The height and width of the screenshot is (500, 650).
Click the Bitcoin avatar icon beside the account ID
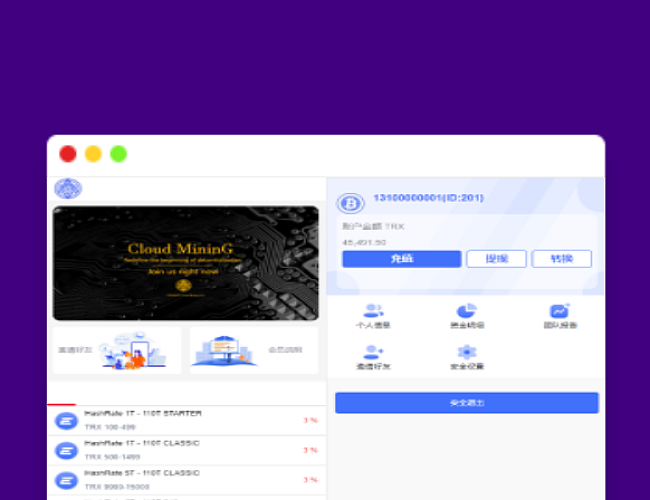tap(351, 204)
